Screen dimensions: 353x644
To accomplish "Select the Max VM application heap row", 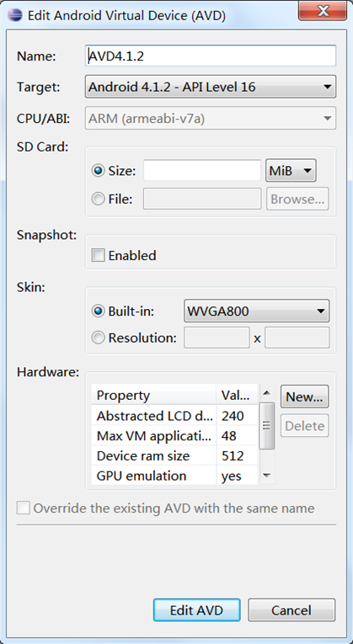I will point(174,436).
